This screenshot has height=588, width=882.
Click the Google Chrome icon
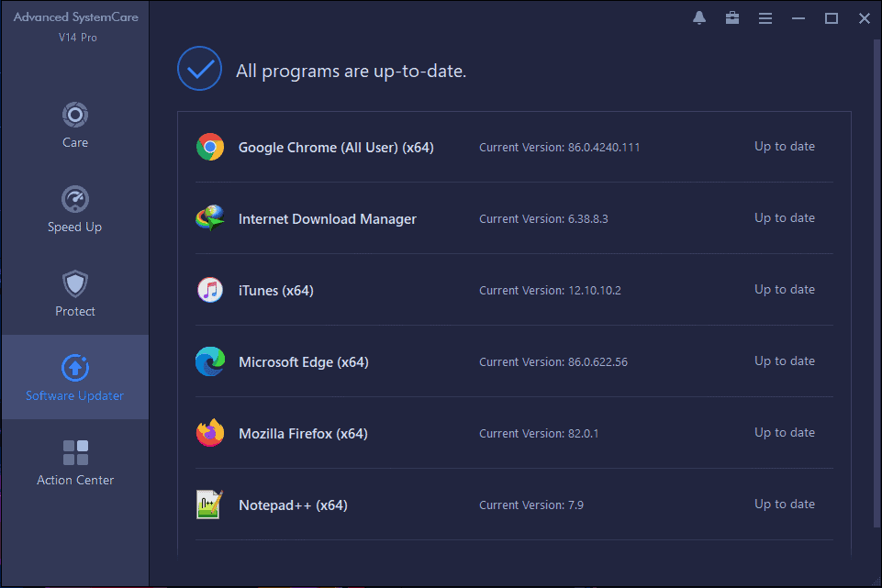[x=210, y=147]
